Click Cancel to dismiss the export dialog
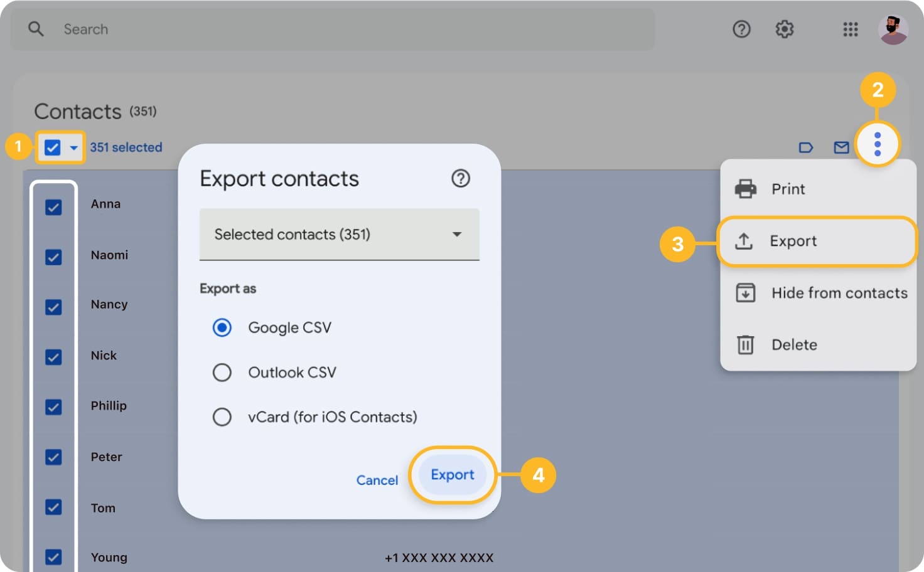 [x=377, y=480]
